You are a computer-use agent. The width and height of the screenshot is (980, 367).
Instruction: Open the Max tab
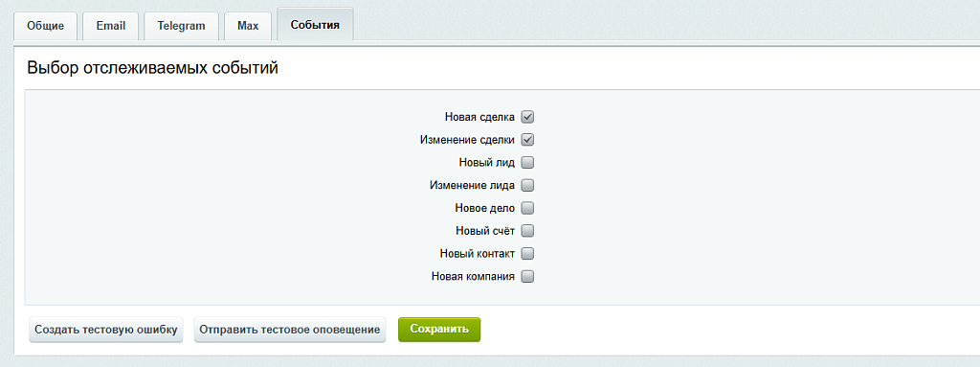pos(248,26)
